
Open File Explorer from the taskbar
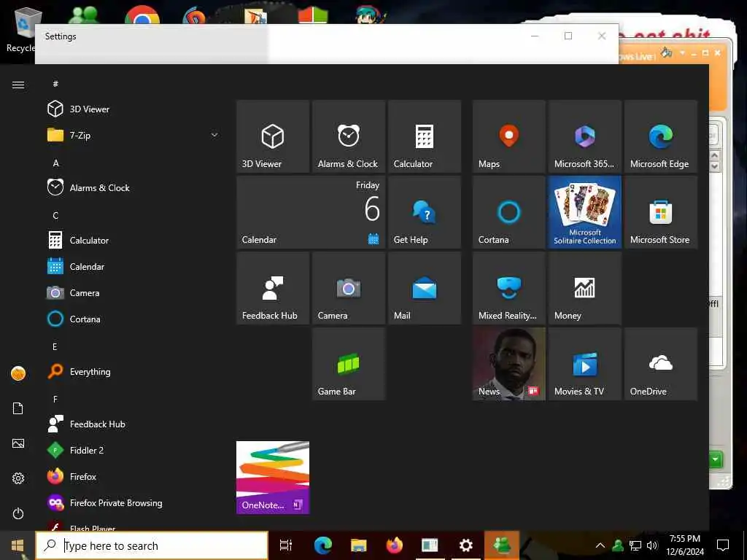(358, 545)
